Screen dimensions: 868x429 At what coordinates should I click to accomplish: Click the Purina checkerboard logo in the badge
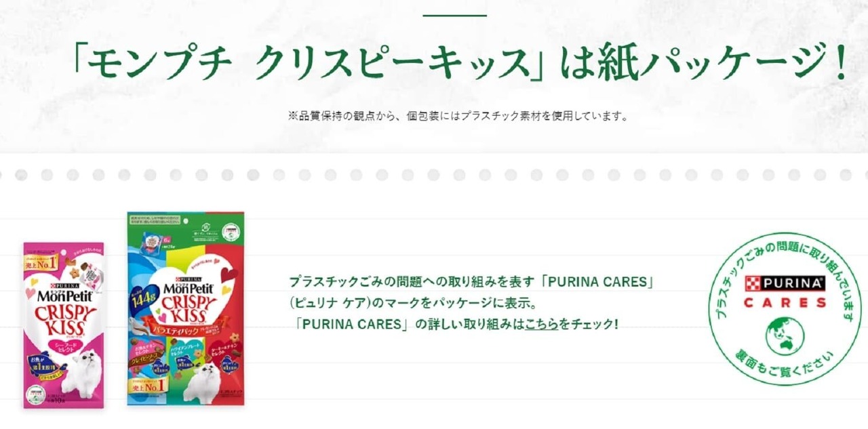[751, 283]
